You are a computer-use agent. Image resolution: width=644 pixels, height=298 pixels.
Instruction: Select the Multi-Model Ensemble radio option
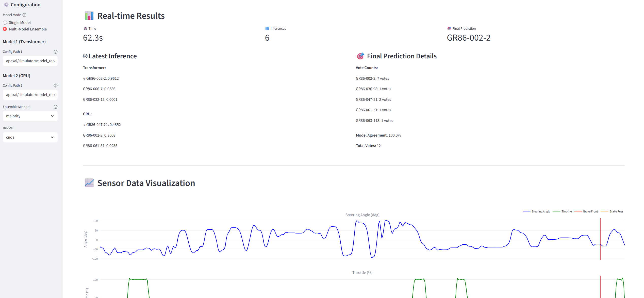[5, 29]
